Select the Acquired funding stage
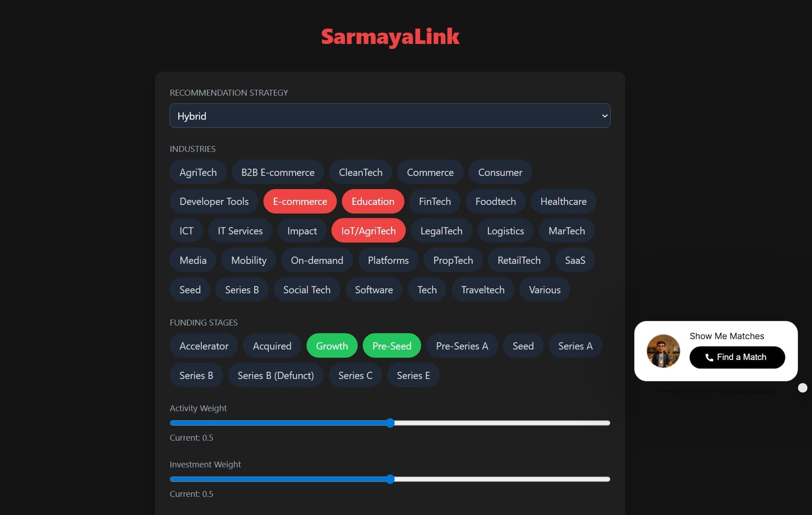 (272, 346)
